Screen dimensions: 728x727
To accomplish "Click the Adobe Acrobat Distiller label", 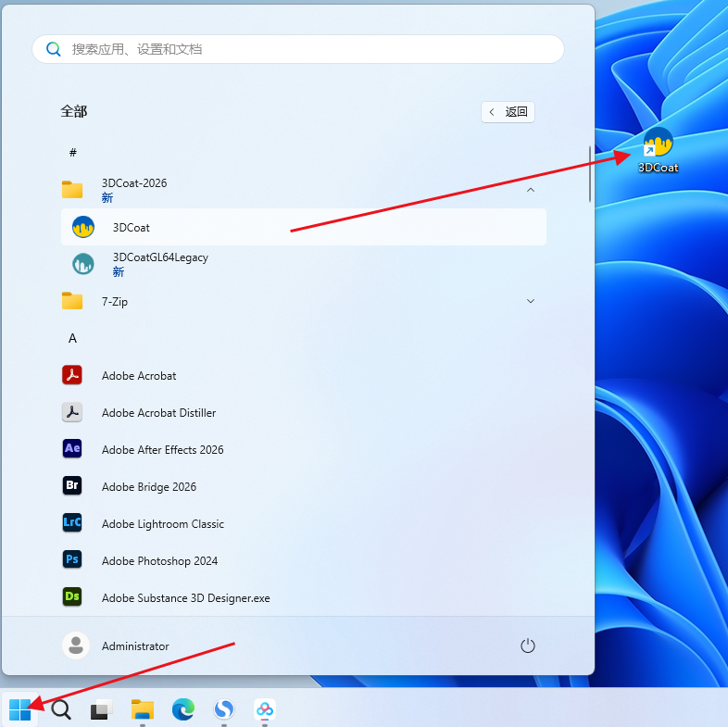I will 158,413.
